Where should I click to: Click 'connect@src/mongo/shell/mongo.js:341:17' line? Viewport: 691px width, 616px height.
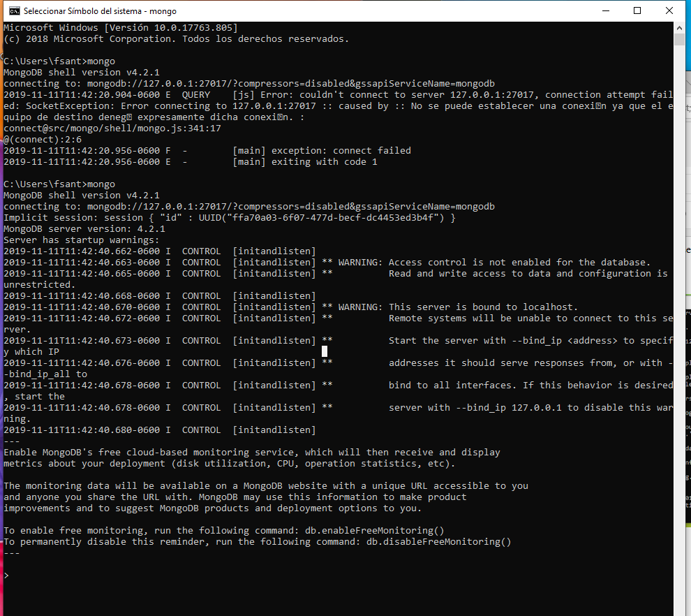click(112, 129)
